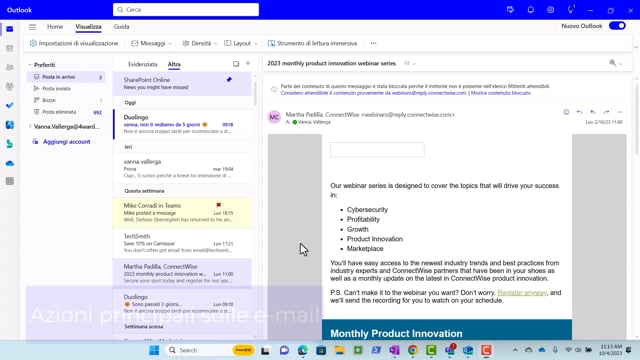Expand the Vanna.Vallerga account tree
Viewport: 640px width, 360px height.
(30, 127)
